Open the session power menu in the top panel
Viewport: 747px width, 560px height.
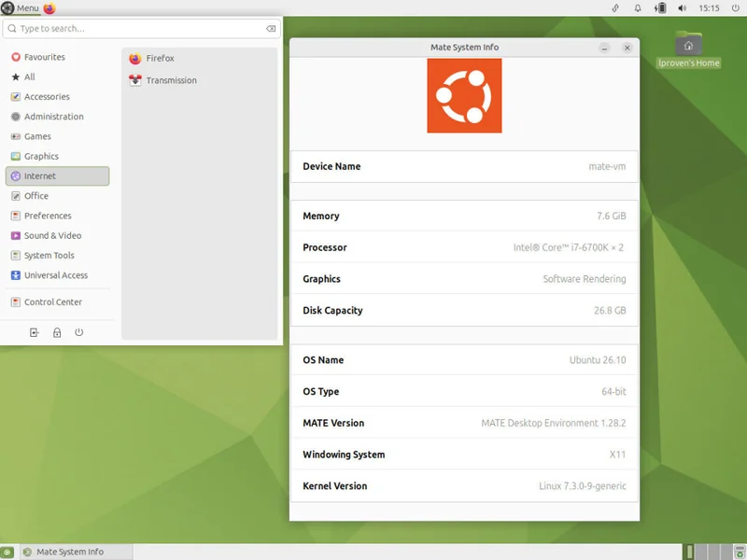tap(735, 8)
